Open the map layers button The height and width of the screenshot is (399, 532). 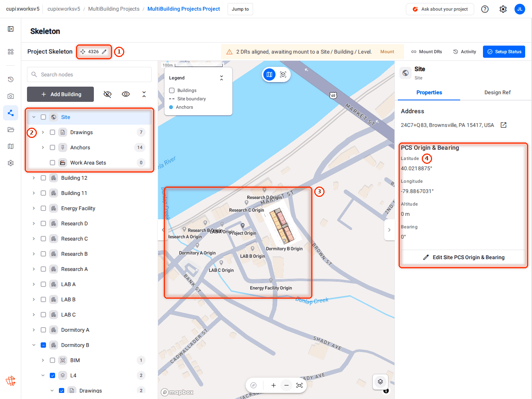click(x=380, y=382)
